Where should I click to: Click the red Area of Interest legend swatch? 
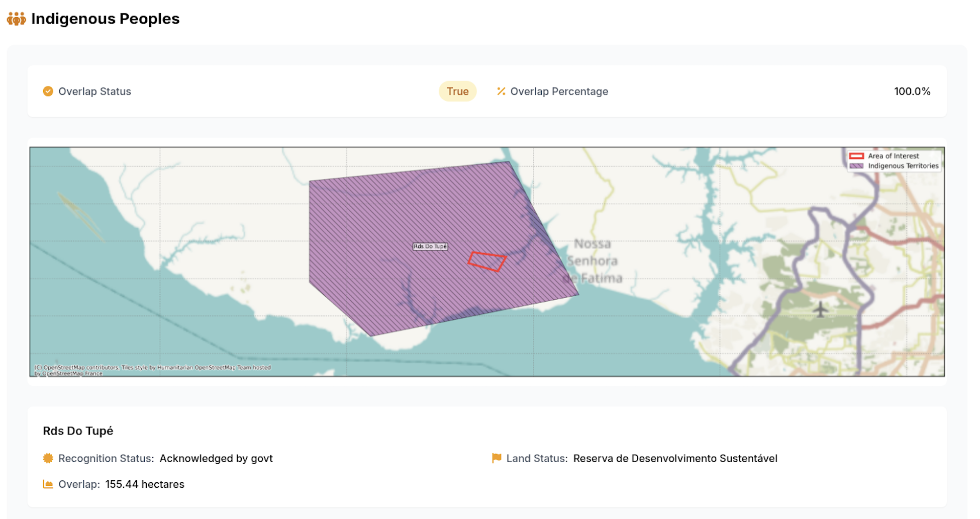[856, 156]
